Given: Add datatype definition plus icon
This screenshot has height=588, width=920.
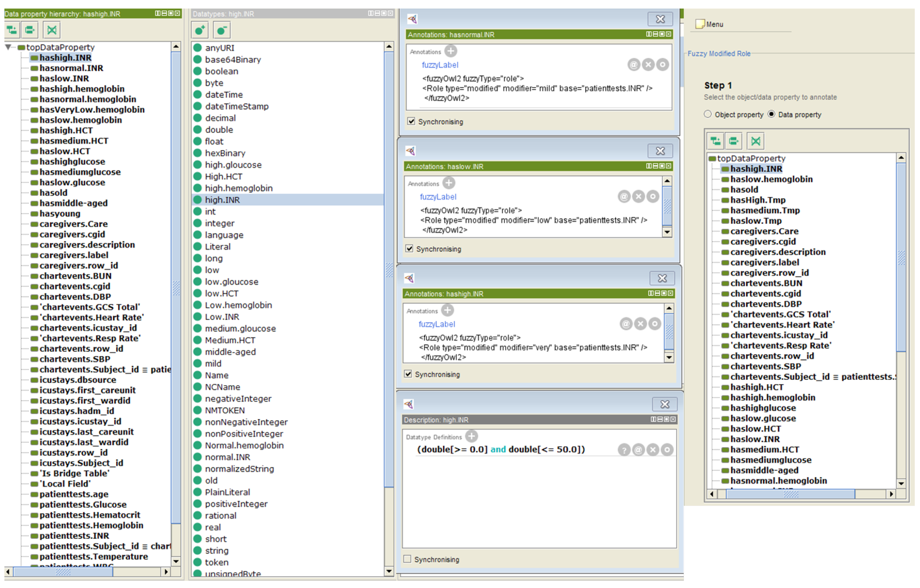Looking at the screenshot, I should [472, 436].
